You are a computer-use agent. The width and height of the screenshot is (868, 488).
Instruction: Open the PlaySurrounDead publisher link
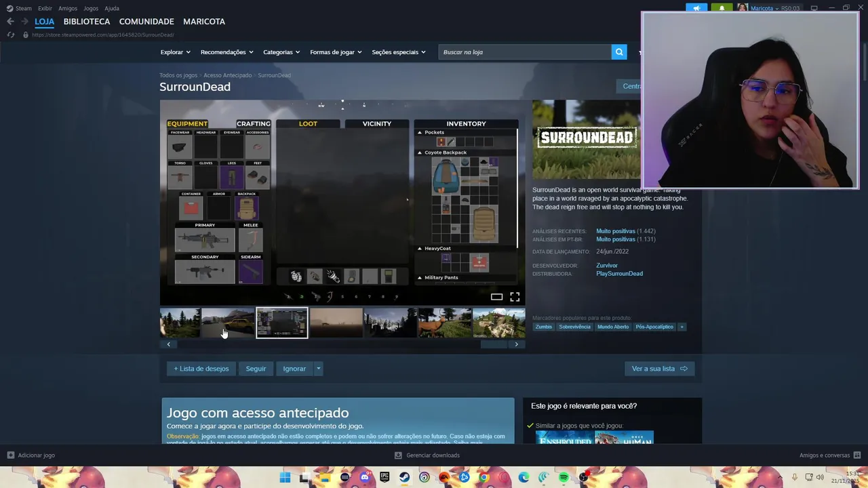click(x=619, y=274)
